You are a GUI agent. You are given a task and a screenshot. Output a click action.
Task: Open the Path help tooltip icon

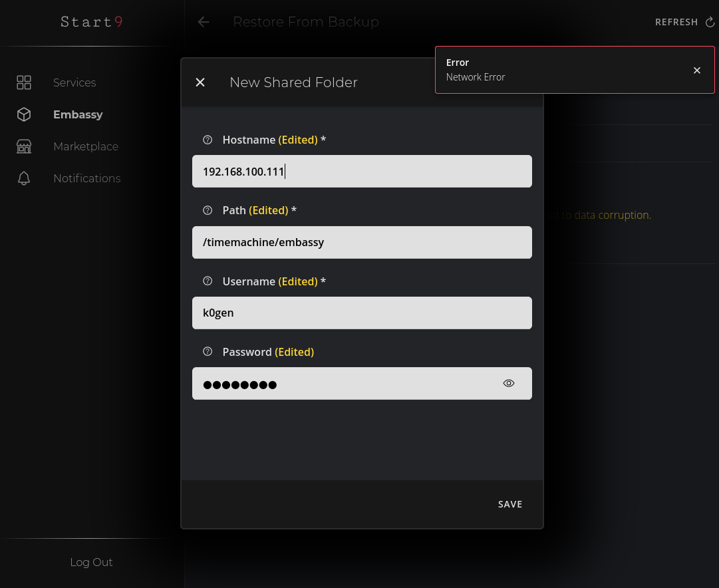coord(207,210)
